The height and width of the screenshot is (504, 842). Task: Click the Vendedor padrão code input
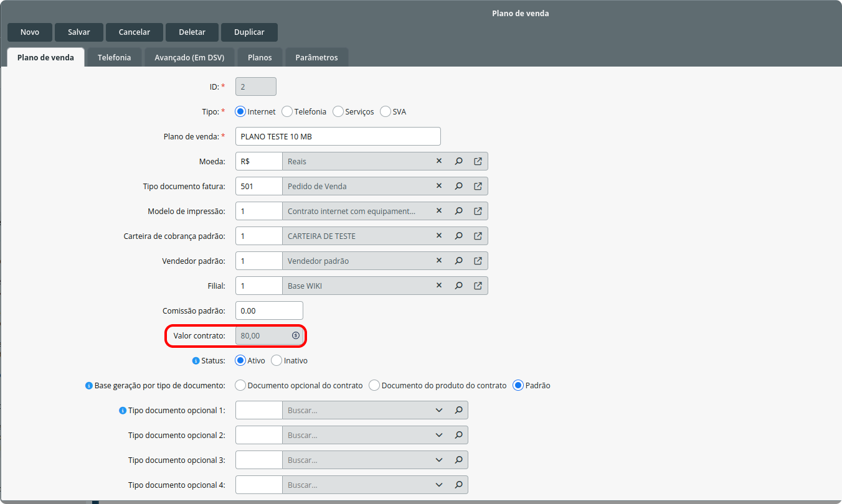pos(259,261)
